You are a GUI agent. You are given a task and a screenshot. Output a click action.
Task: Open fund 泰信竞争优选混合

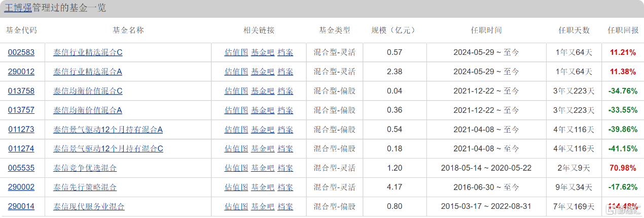pos(85,168)
